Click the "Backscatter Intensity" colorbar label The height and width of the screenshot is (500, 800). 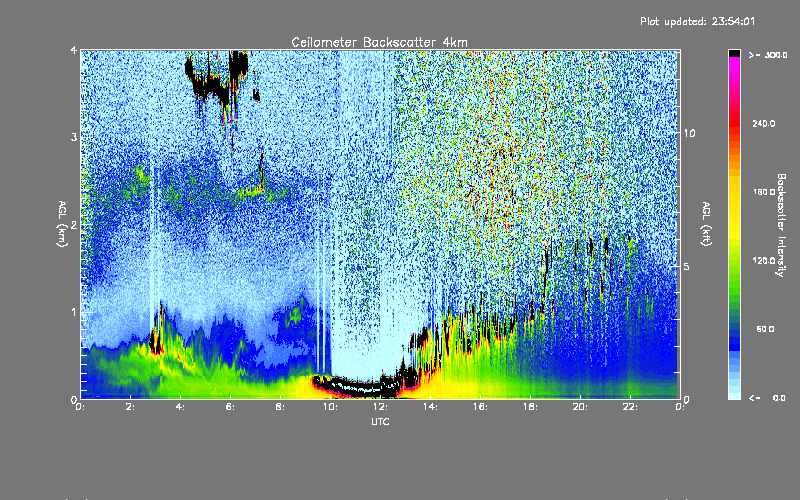[x=781, y=225]
